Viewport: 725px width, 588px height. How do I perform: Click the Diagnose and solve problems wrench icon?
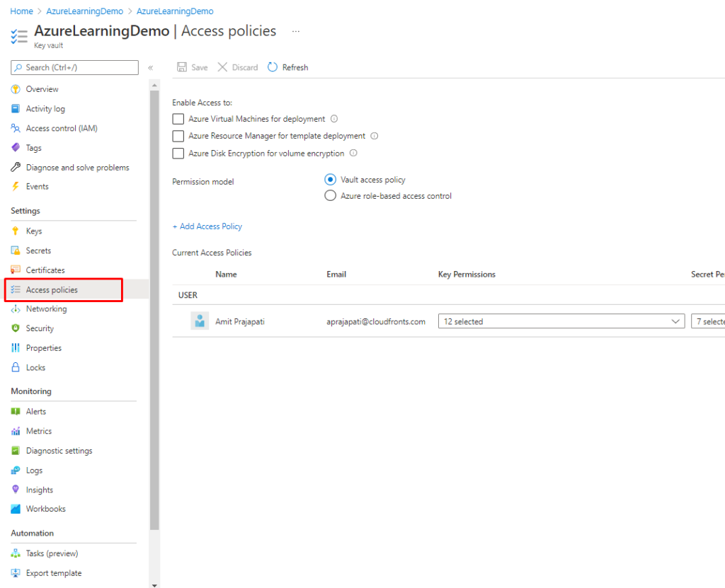click(x=16, y=167)
